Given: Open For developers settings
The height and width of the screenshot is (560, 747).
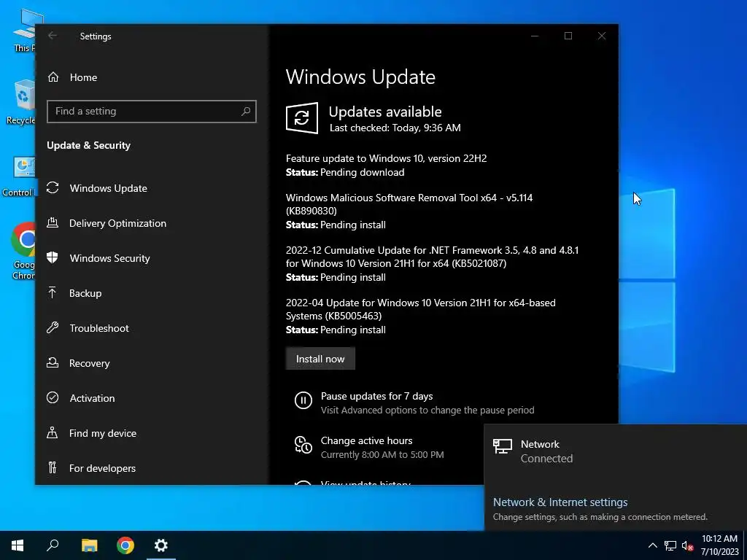Looking at the screenshot, I should tap(102, 468).
